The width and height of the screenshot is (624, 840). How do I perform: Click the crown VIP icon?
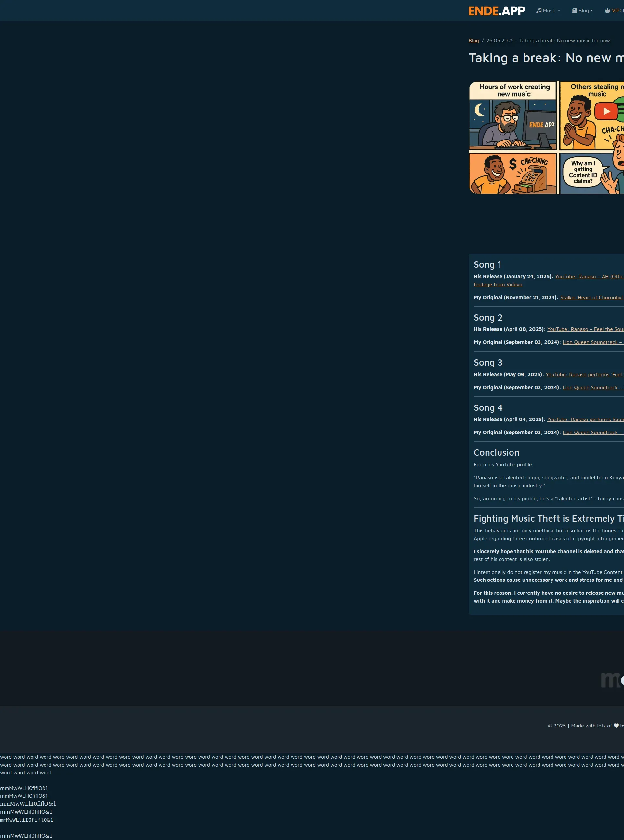607,11
